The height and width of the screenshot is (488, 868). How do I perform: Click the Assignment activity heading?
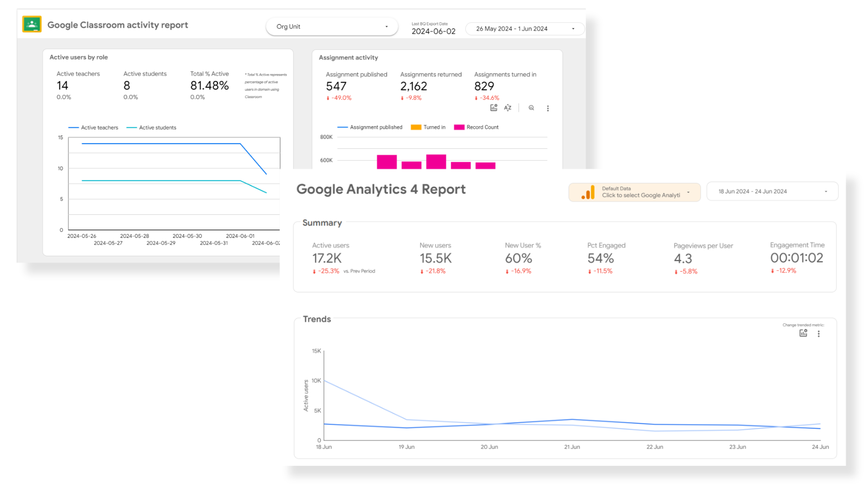[x=348, y=57]
